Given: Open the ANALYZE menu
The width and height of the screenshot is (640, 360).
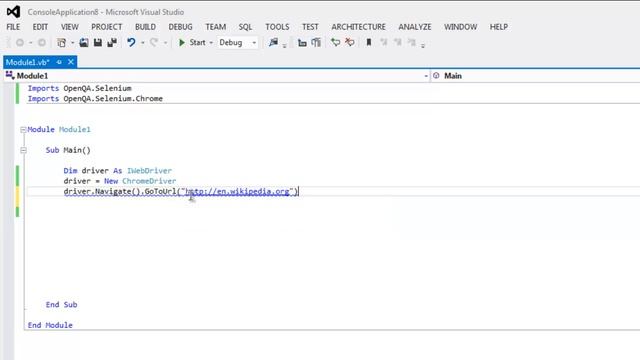Looking at the screenshot, I should coord(415,27).
